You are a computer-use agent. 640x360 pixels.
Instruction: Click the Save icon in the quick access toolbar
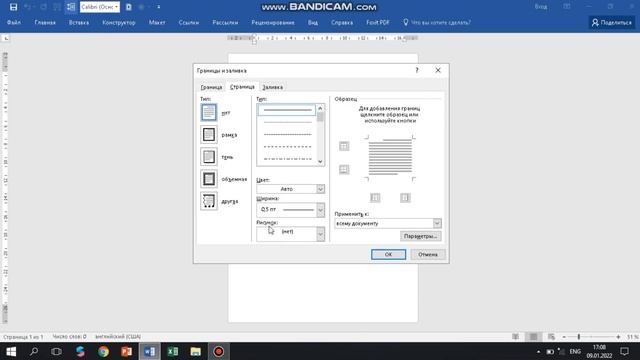pos(13,7)
